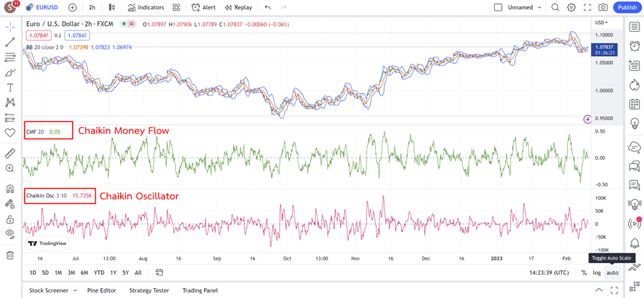The image size is (644, 298).
Task: Open the economic calendar panel
Action: [634, 104]
